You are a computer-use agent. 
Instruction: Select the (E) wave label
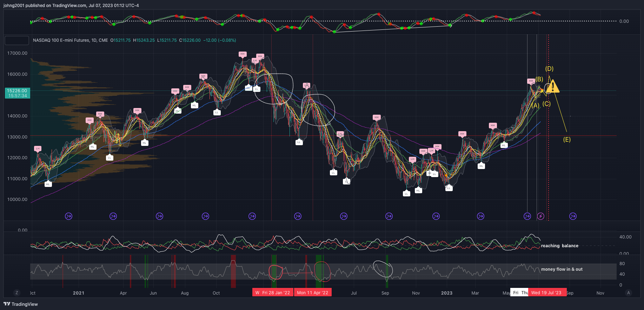(x=567, y=140)
